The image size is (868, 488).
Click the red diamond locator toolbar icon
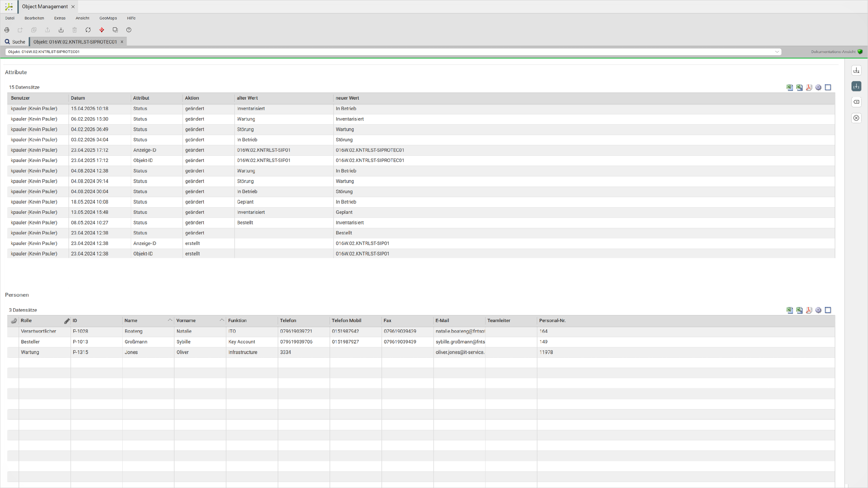102,30
